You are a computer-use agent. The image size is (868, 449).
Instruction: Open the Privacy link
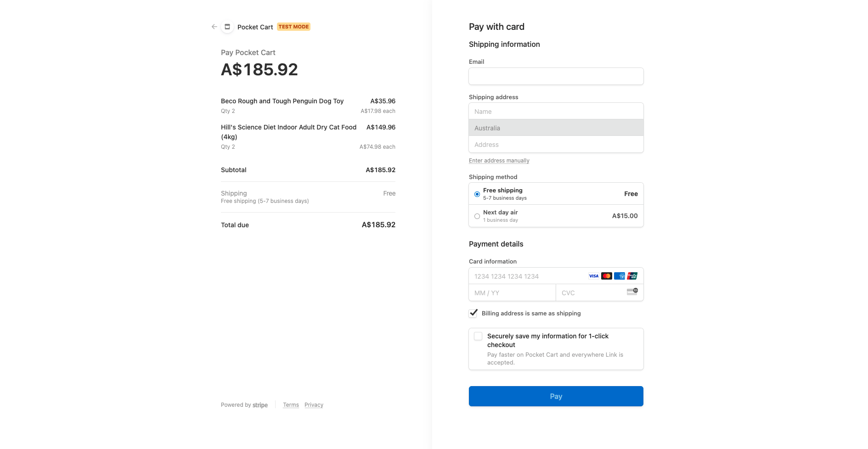[314, 405]
